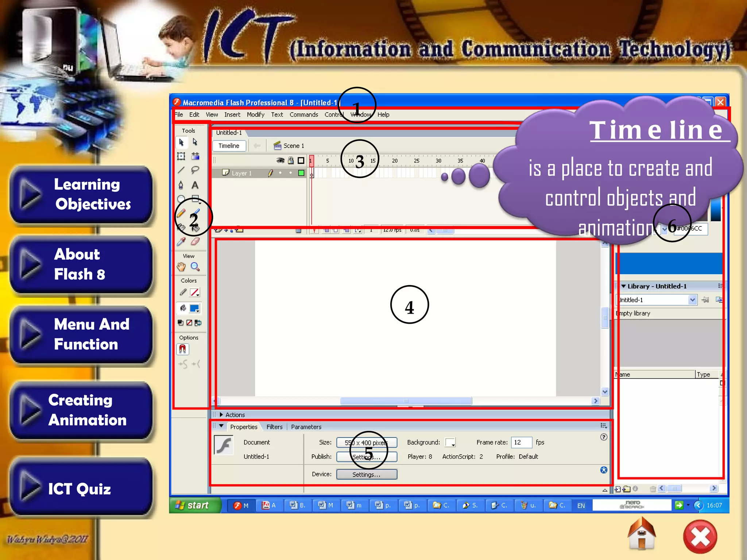Toggle Layer 1 green outline square
The width and height of the screenshot is (747, 560).
click(301, 173)
